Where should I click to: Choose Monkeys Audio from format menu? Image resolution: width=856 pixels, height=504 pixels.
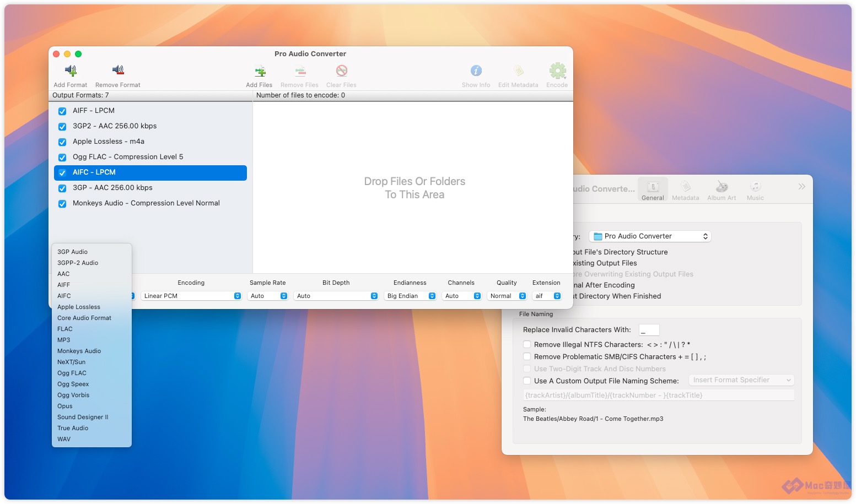(91, 351)
